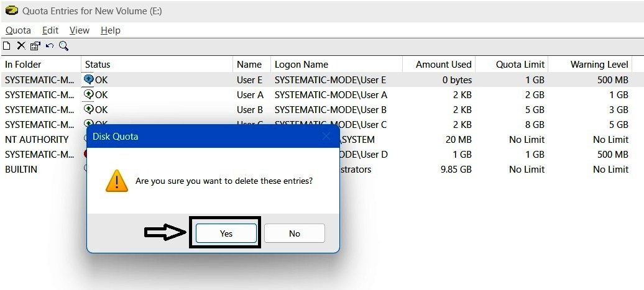Click logon name SYSTEMATIC-MODE\User B
The height and width of the screenshot is (290, 644).
click(331, 109)
